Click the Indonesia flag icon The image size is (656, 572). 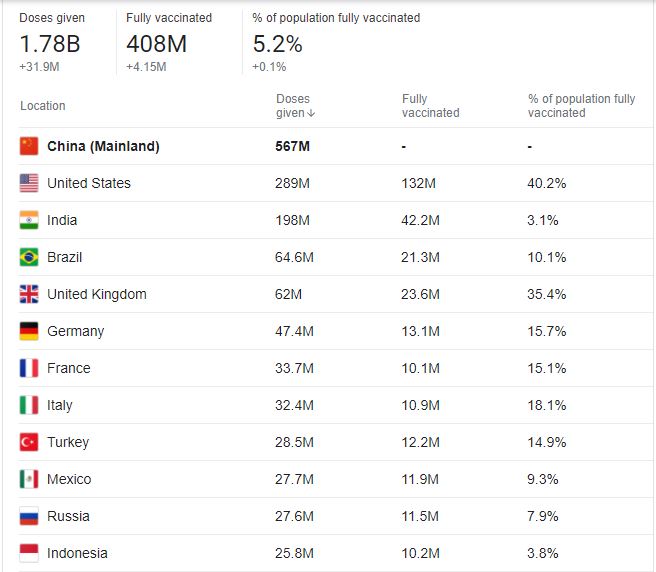tap(29, 553)
